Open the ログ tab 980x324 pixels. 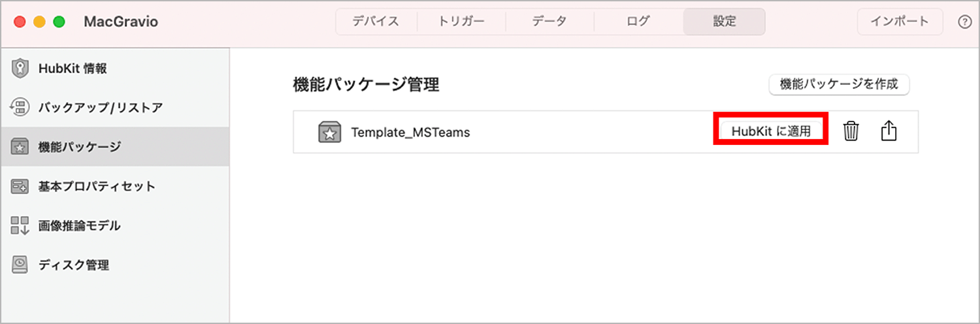click(638, 22)
